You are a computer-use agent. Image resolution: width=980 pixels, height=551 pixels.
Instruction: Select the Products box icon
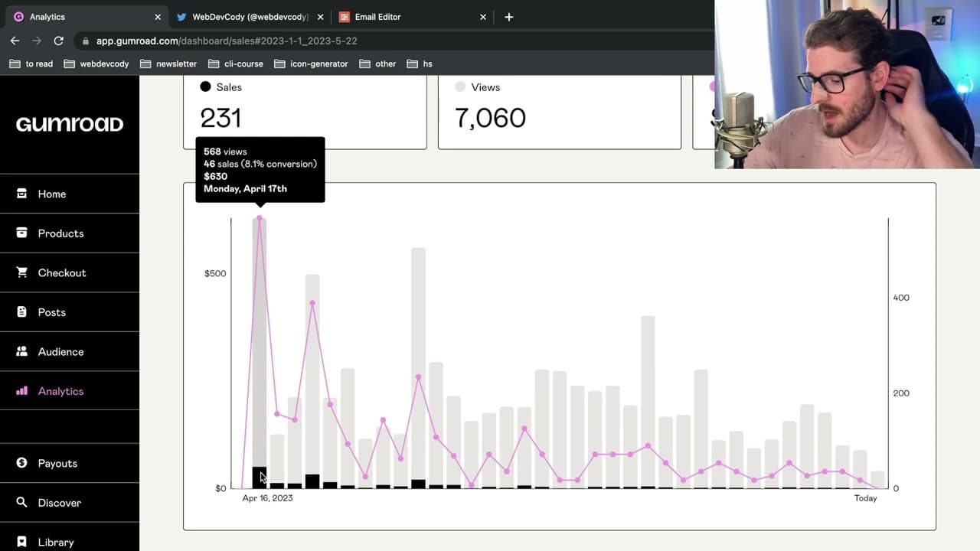(22, 233)
